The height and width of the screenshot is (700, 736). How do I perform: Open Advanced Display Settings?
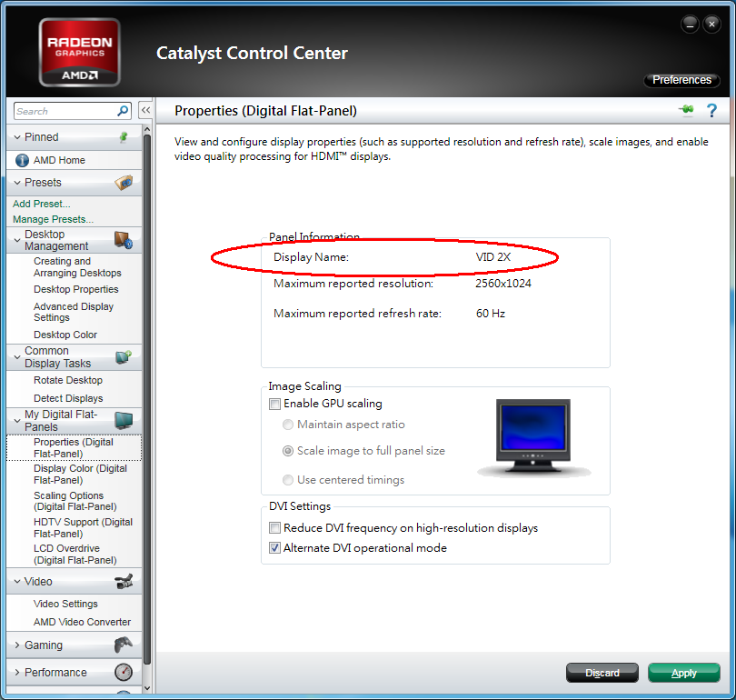point(74,312)
